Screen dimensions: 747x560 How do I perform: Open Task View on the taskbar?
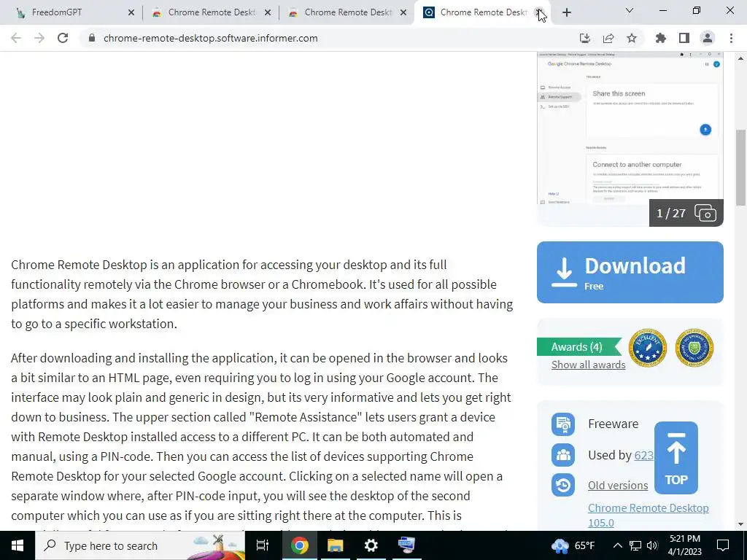tap(263, 545)
